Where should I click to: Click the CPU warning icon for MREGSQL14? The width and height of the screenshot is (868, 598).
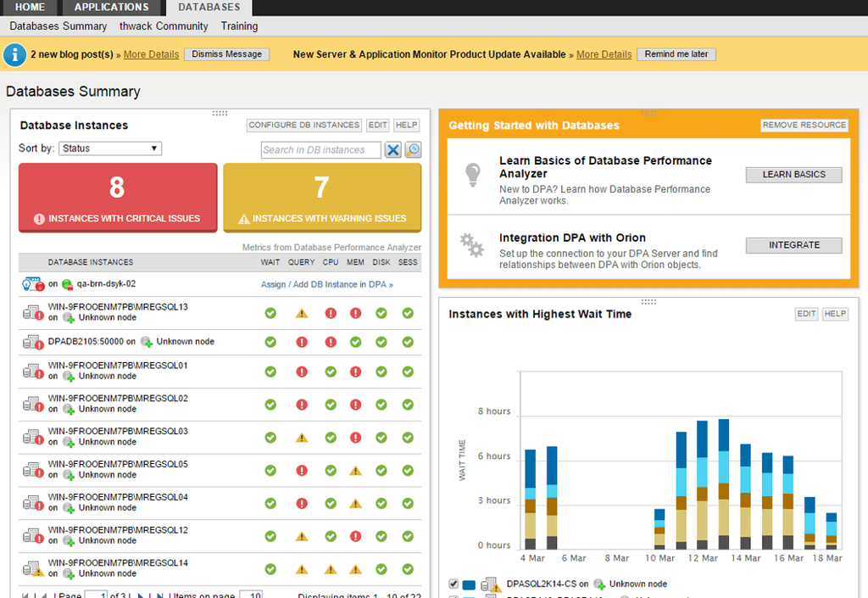pos(331,569)
